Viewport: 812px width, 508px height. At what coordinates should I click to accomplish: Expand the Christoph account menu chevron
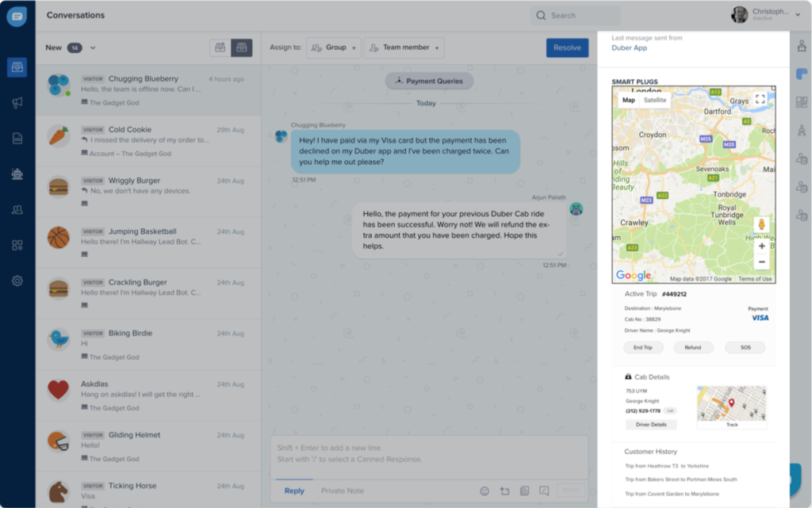coord(798,15)
